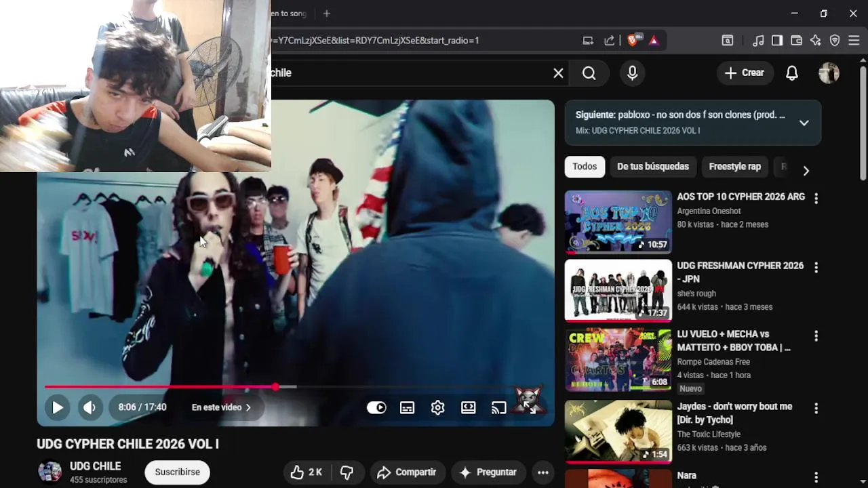Mute the video with the speaker icon
The image size is (868, 488).
[90, 407]
